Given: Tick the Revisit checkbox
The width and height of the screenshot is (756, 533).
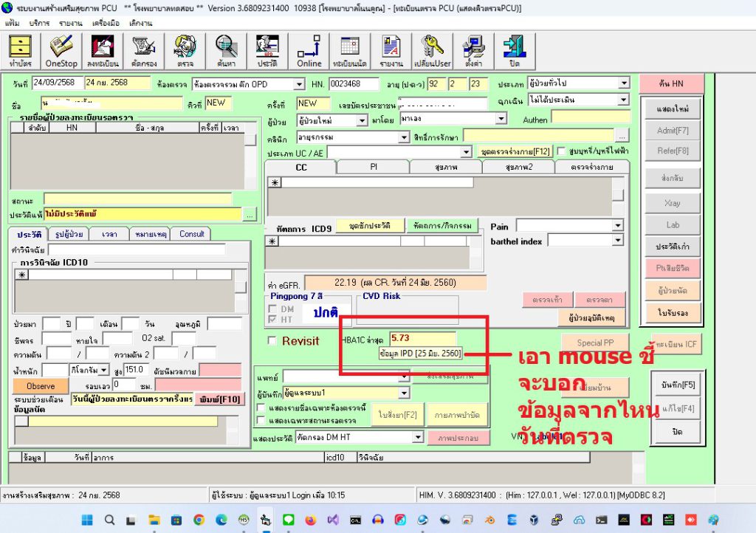Looking at the screenshot, I should point(272,341).
